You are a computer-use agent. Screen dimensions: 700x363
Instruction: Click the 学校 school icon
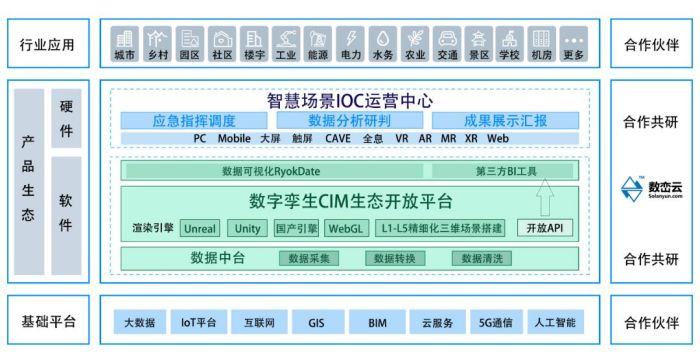[x=509, y=44]
